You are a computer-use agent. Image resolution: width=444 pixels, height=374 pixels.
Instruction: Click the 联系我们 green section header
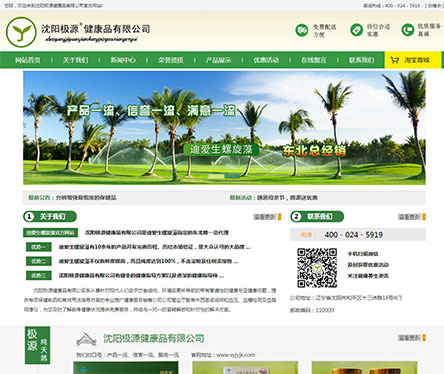tap(317, 217)
